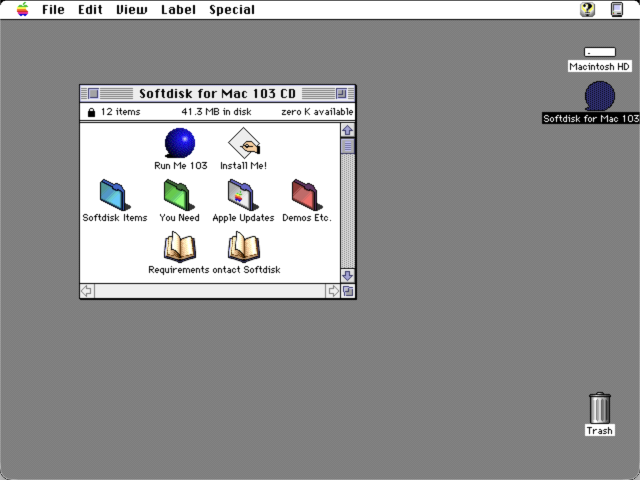Click the "Install Me!" label
Screen dimensions: 640x480
[243, 166]
